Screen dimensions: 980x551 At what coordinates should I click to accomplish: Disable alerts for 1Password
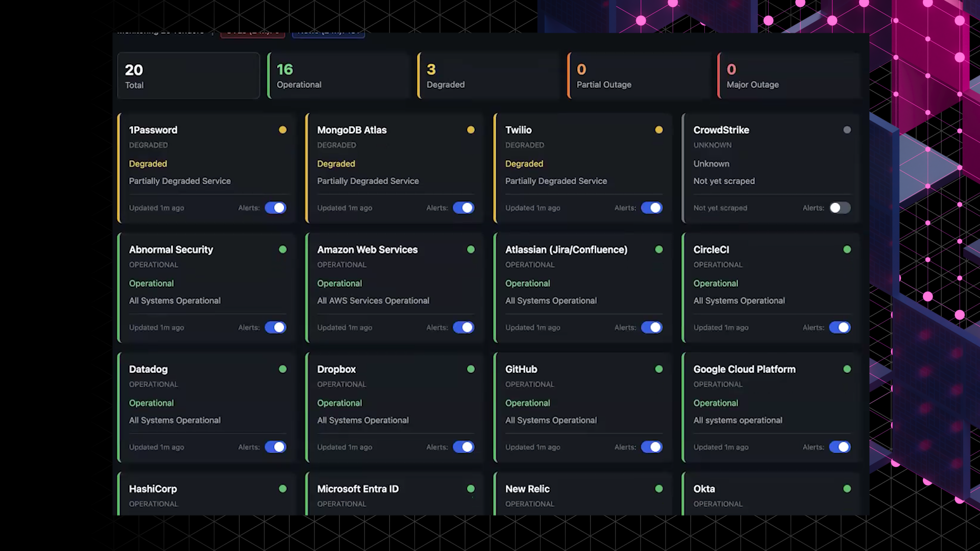tap(276, 208)
